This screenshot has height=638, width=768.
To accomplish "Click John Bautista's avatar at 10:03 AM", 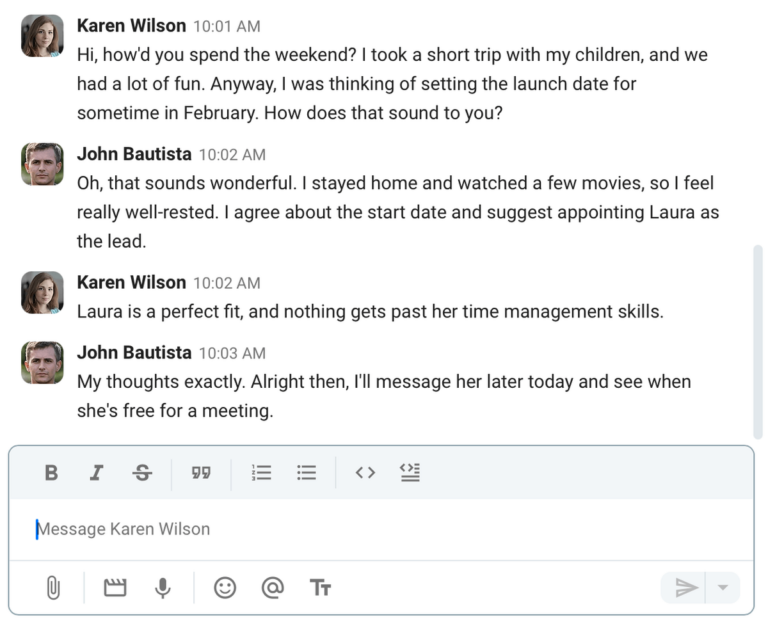I will coord(42,363).
